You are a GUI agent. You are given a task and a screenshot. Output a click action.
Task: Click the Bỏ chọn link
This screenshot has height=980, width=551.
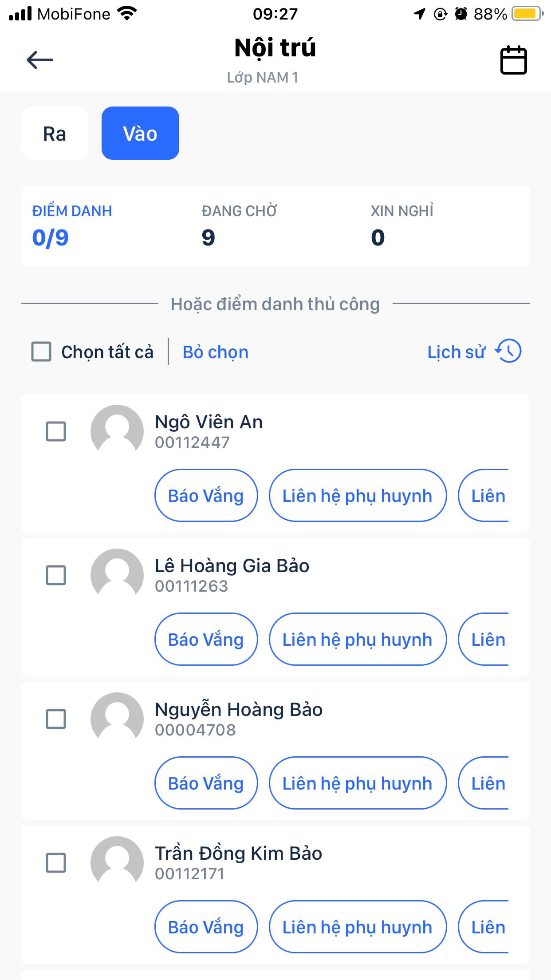pyautogui.click(x=216, y=352)
